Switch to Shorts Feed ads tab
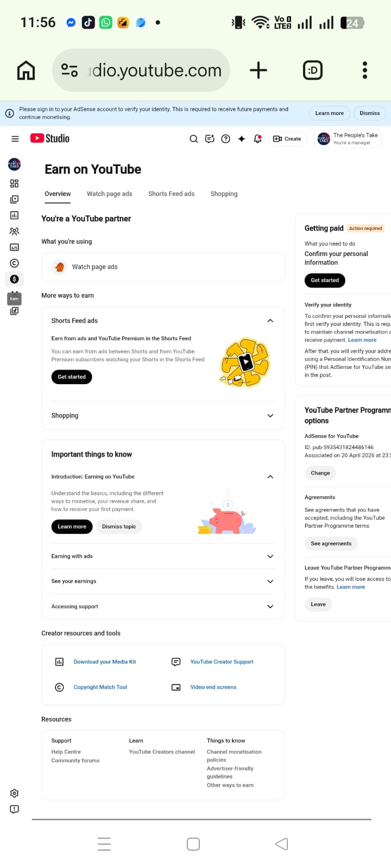 point(171,194)
